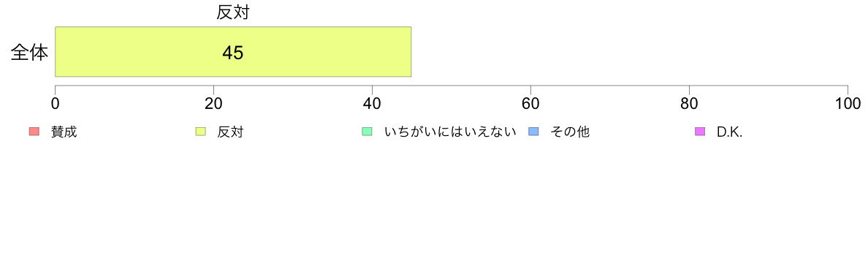Click the 20 axis tick label
868x269 pixels.
point(213,104)
